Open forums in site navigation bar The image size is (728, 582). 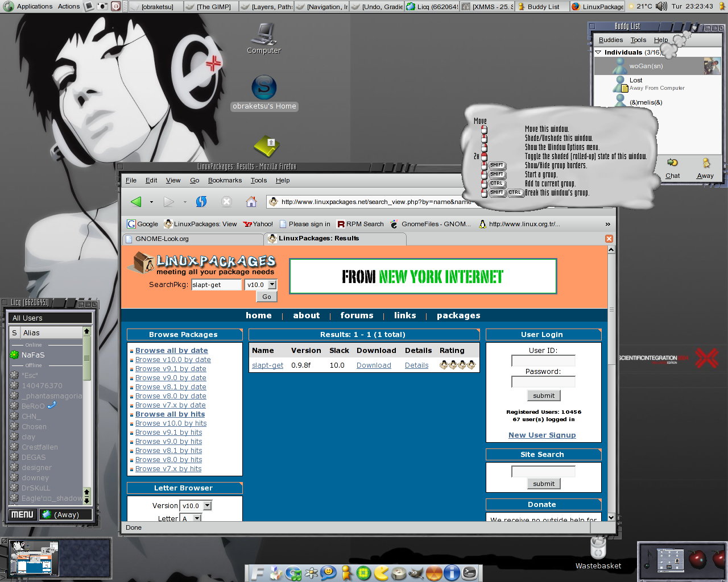357,315
